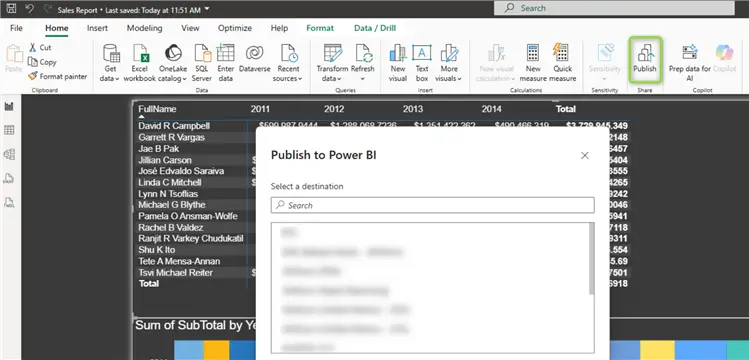The image size is (749, 360).
Task: Click the Redo arrow icon
Action: tap(47, 9)
